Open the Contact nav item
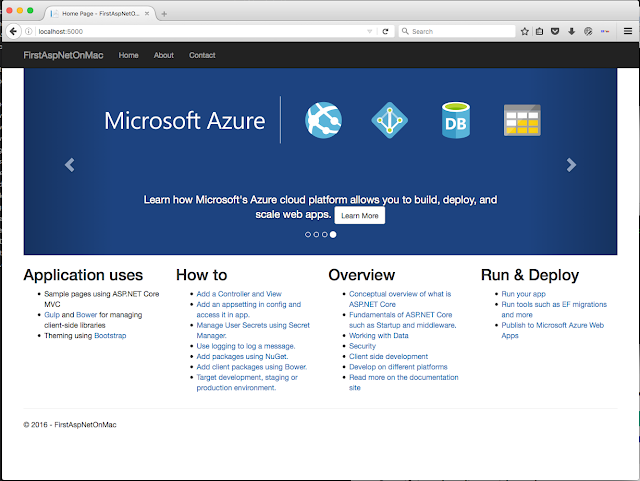The image size is (640, 481). [202, 55]
